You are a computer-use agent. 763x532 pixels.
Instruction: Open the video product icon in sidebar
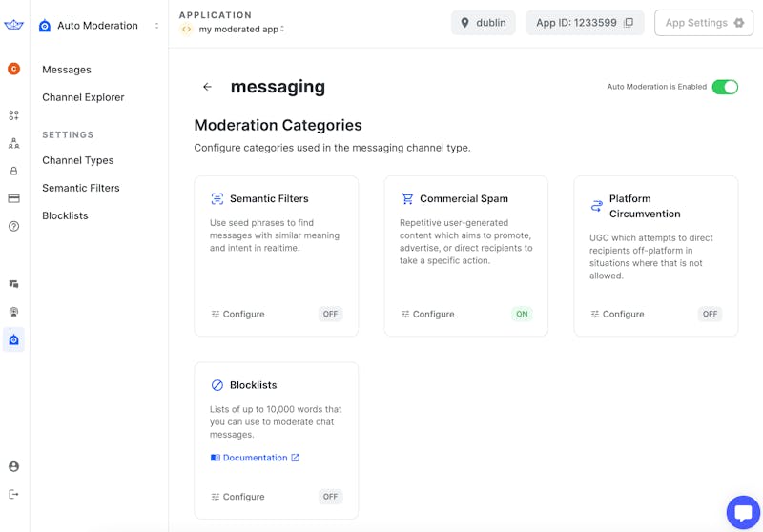(x=13, y=312)
